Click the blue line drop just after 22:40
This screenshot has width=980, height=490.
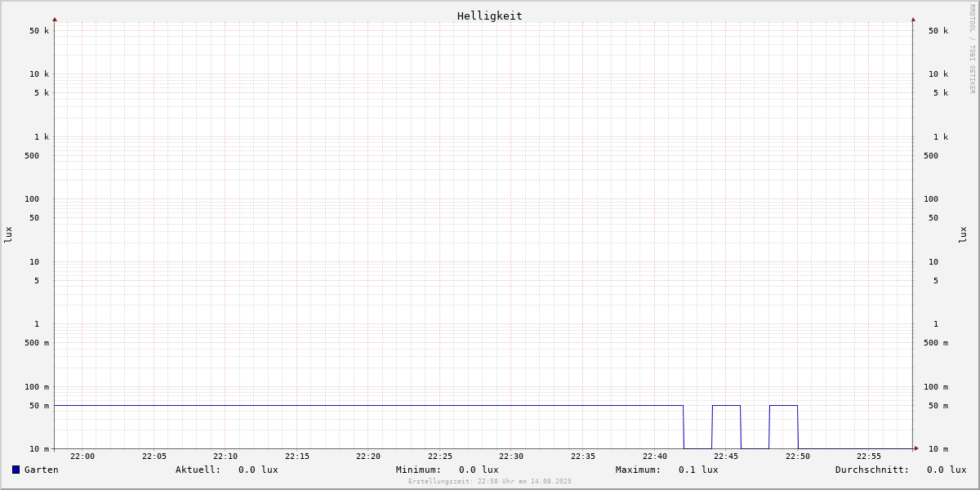pyautogui.click(x=684, y=426)
